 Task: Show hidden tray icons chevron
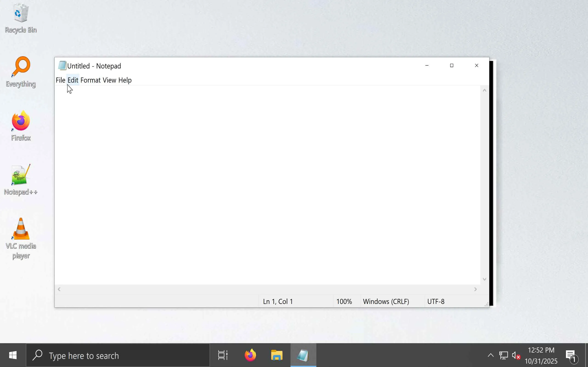point(491,356)
